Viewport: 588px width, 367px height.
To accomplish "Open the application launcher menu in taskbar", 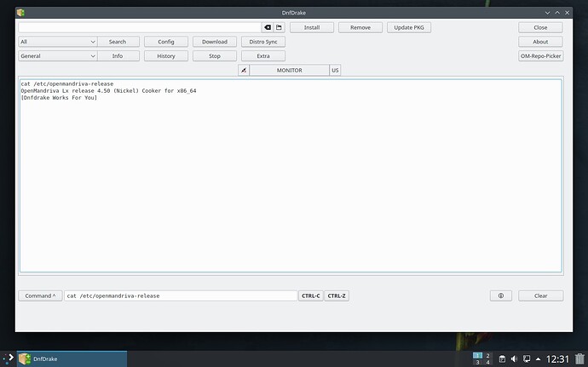I will point(8,358).
